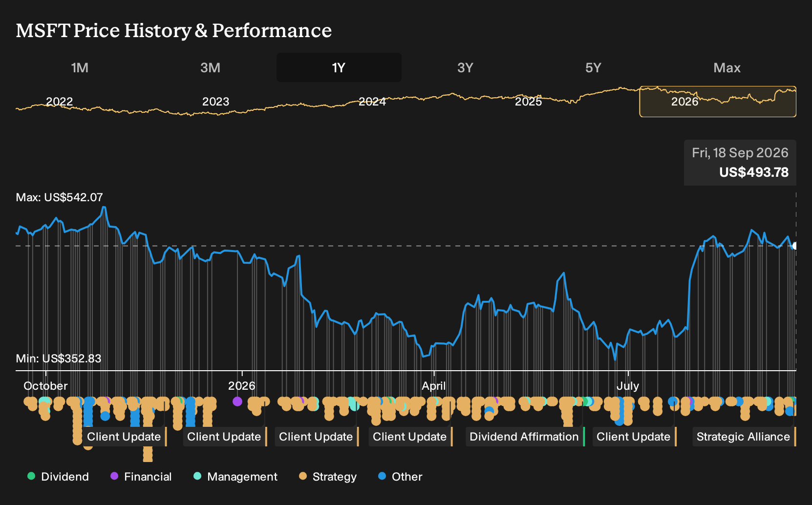This screenshot has height=505, width=812.
Task: Click the 2023 label in the overview strip
Action: point(215,102)
